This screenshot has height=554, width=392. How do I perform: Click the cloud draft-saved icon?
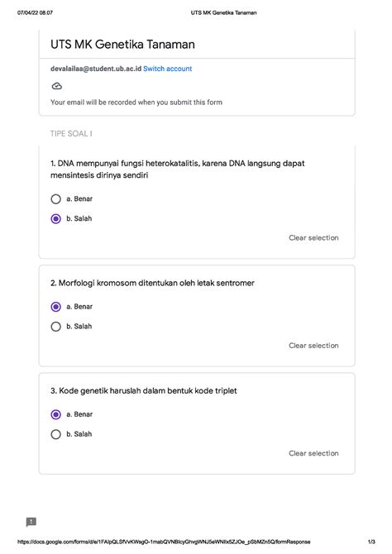[57, 86]
